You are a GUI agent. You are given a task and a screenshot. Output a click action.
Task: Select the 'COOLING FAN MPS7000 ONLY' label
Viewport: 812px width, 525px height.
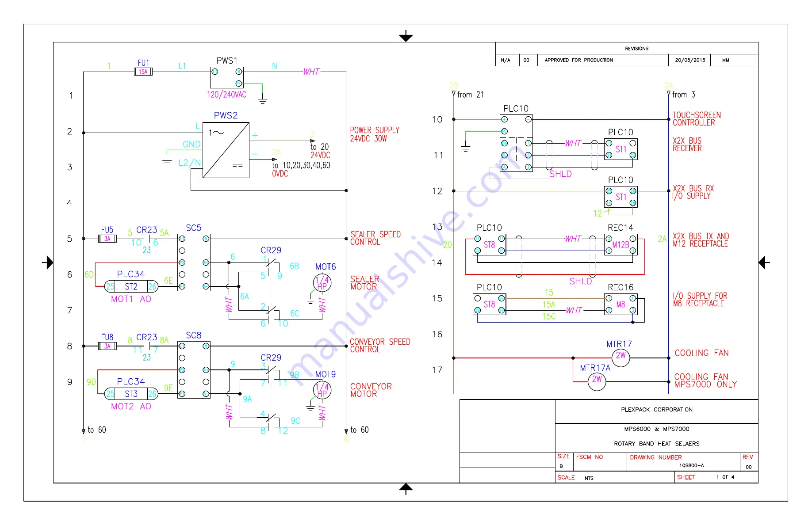tap(705, 380)
